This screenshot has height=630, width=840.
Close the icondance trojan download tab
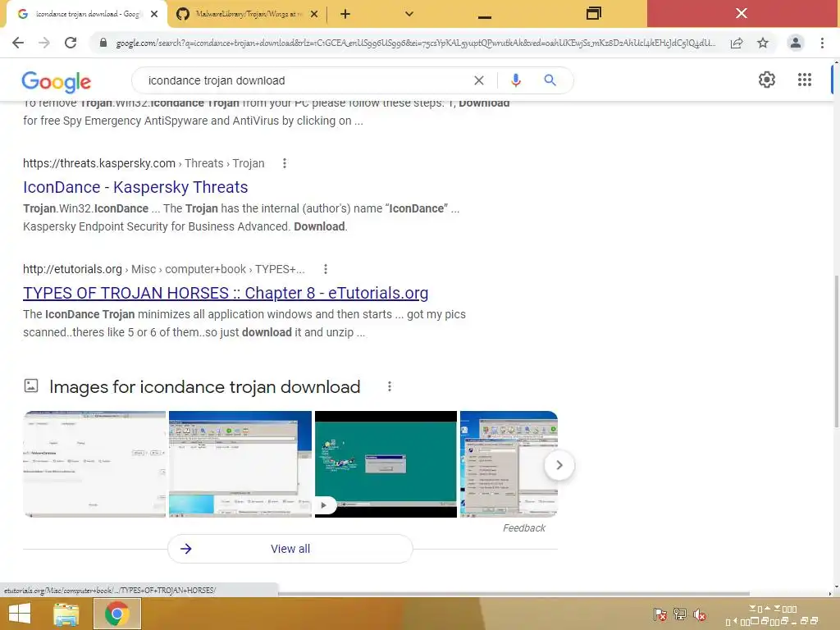click(154, 14)
